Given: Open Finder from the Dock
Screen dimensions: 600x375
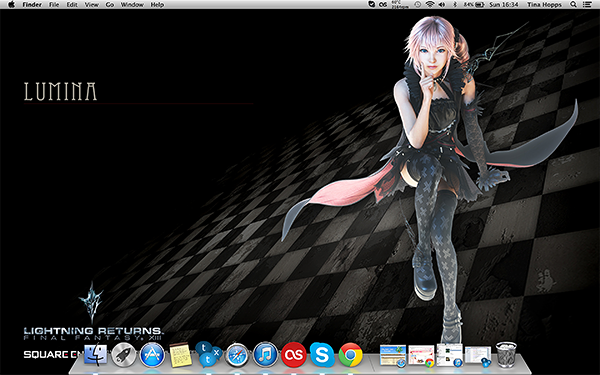Looking at the screenshot, I should [95, 354].
